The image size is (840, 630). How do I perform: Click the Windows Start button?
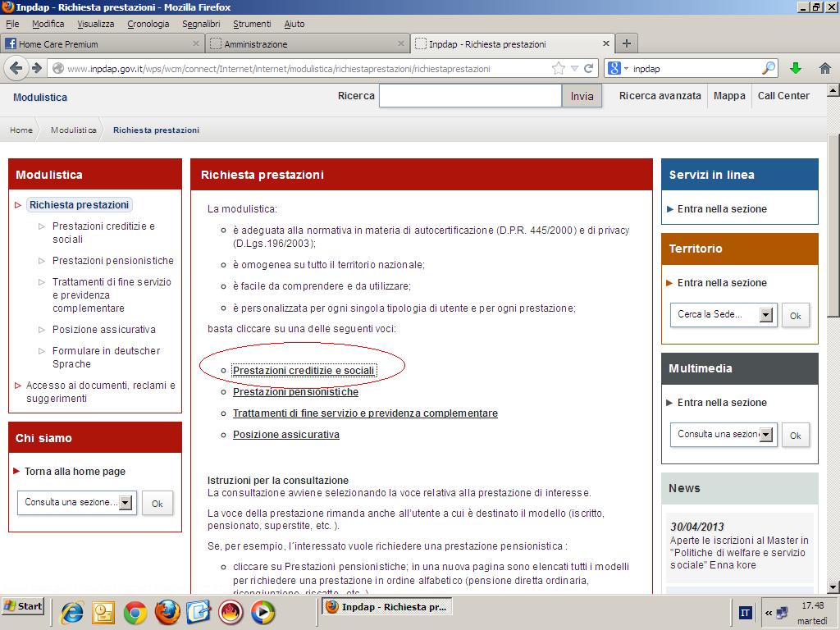[22, 606]
